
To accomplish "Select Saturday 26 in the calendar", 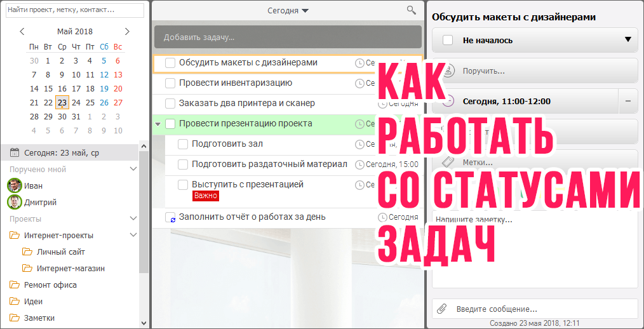I will coord(104,102).
